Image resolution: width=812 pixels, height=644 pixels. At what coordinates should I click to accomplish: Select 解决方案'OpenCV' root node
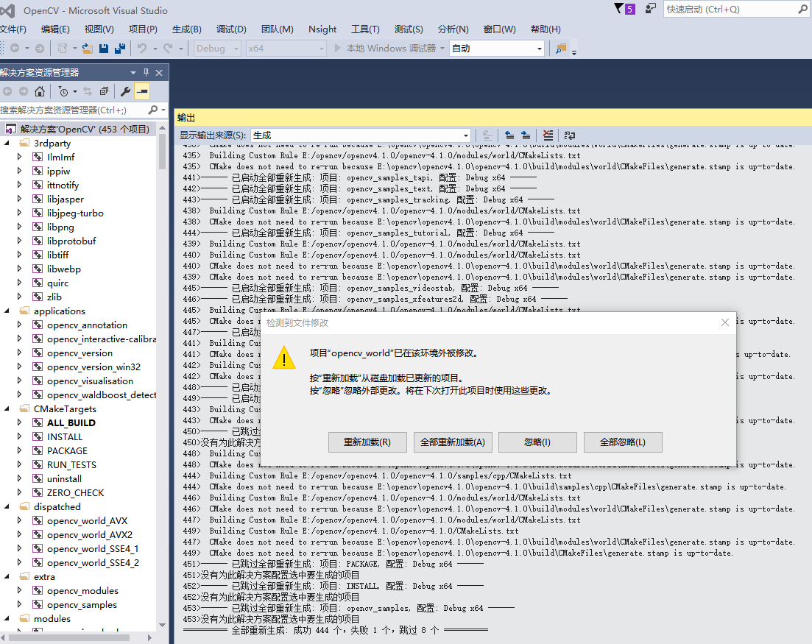(85, 129)
